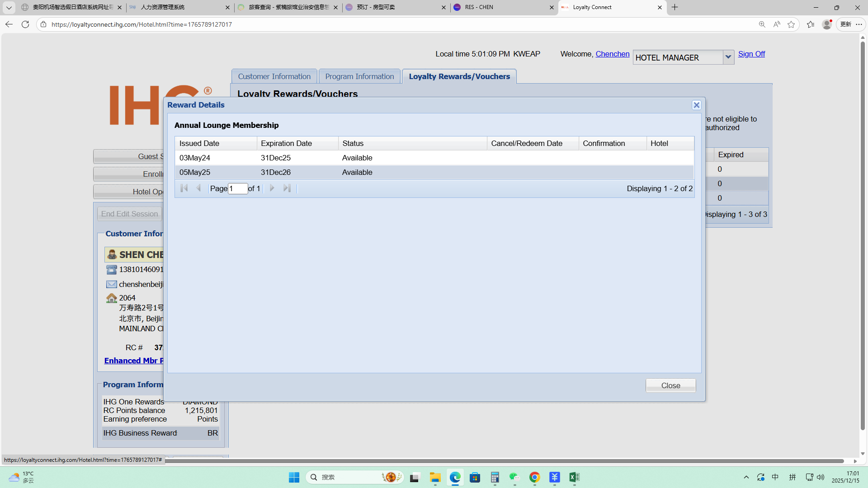Viewport: 868px width, 488px height.
Task: Show hidden system tray icons
Action: (x=746, y=477)
